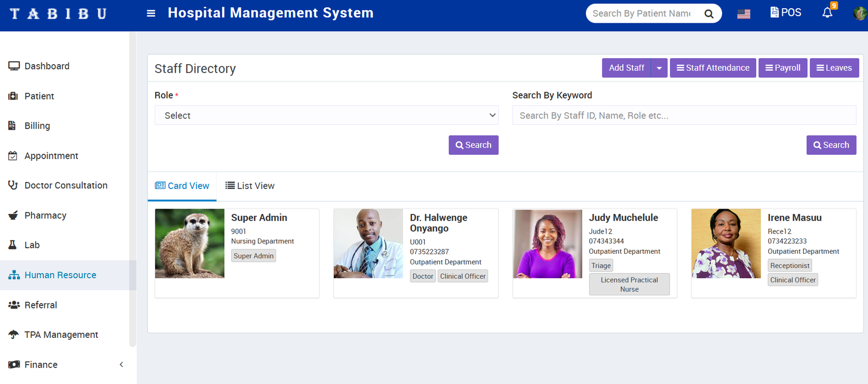868x384 pixels.
Task: Open the Add Staff dropdown arrow
Action: 659,68
